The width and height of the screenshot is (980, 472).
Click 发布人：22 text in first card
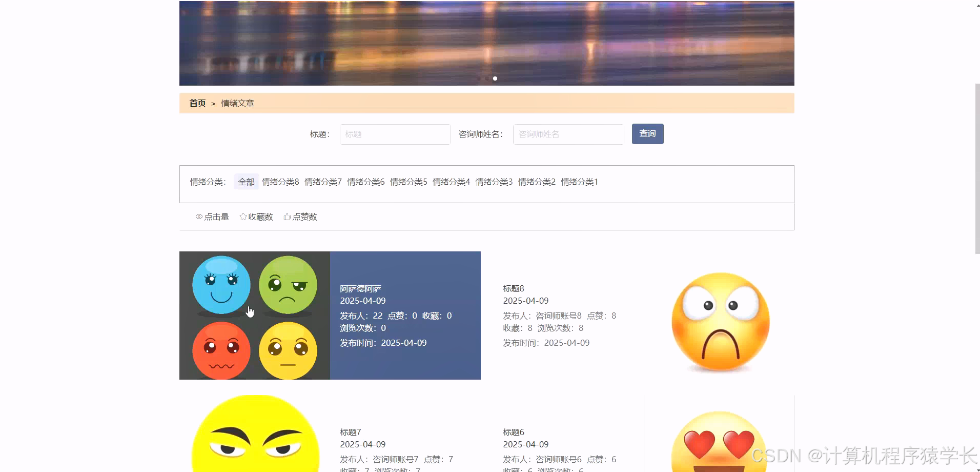(x=361, y=316)
